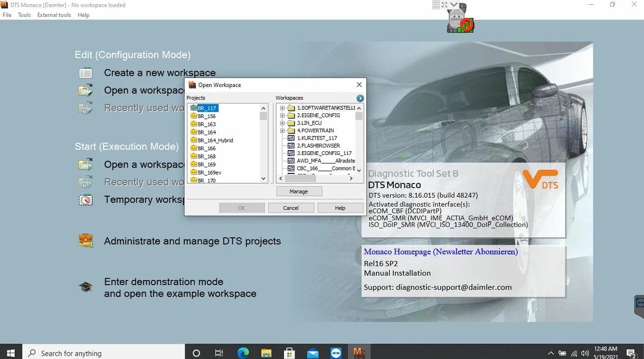Expand the 3.LIN_ECU folder node

[x=282, y=123]
